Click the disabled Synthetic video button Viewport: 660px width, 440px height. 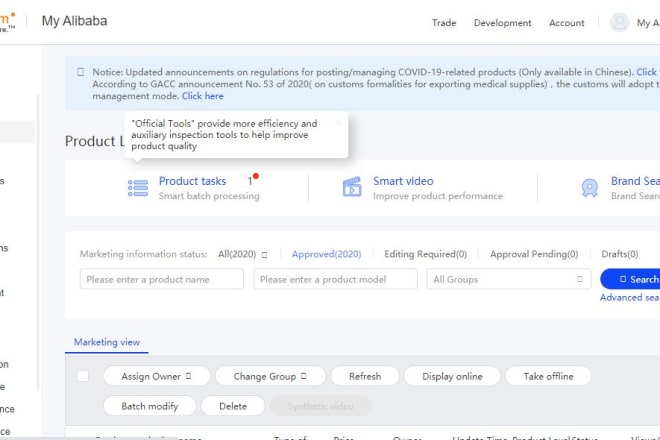point(320,406)
